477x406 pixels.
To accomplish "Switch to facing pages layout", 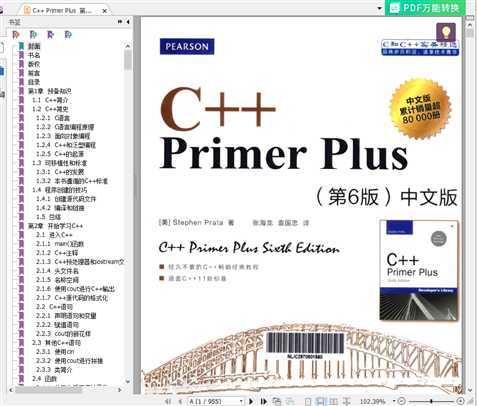I will 334,401.
